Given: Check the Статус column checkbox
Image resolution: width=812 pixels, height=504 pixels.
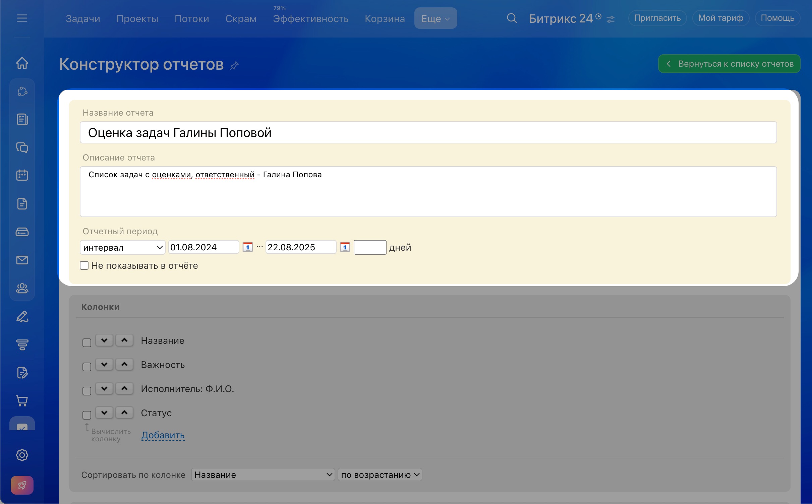Looking at the screenshot, I should click(x=87, y=415).
